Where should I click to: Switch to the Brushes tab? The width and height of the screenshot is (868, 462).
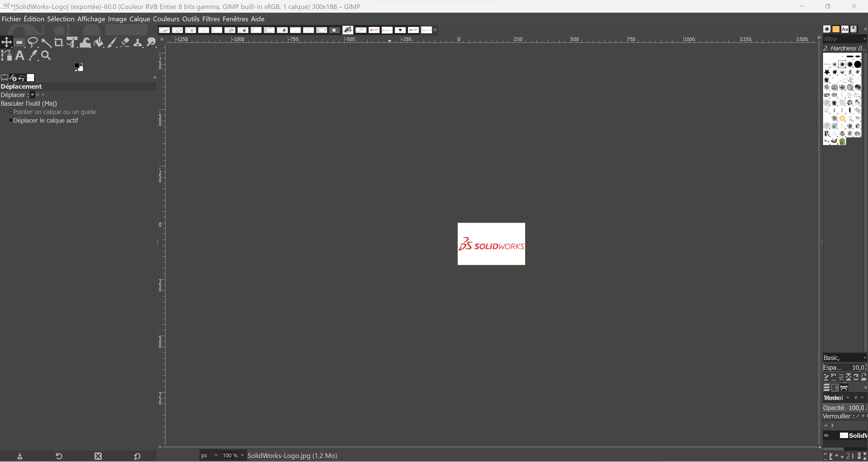point(827,29)
